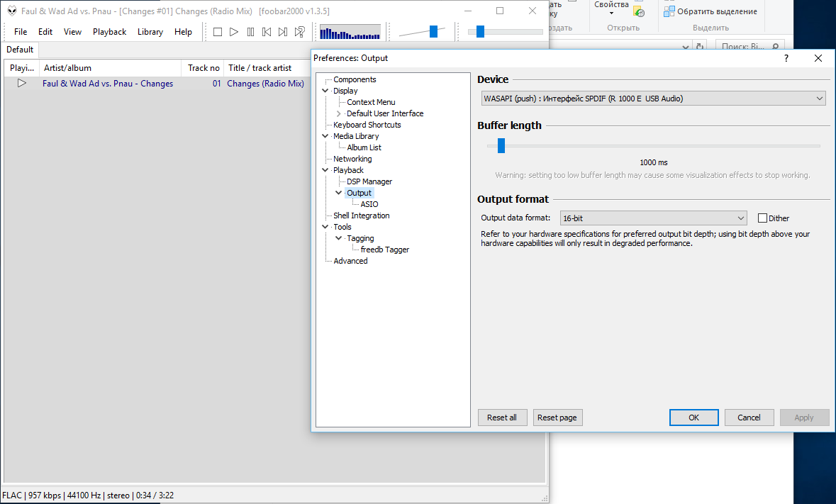This screenshot has width=836, height=504.
Task: Select the Default playlist tab
Action: [20, 50]
